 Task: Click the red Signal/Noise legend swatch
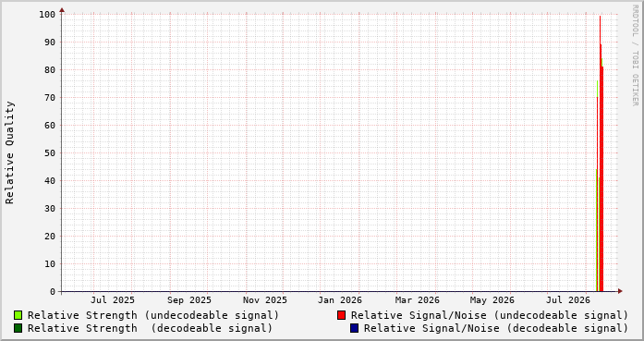coord(341,315)
